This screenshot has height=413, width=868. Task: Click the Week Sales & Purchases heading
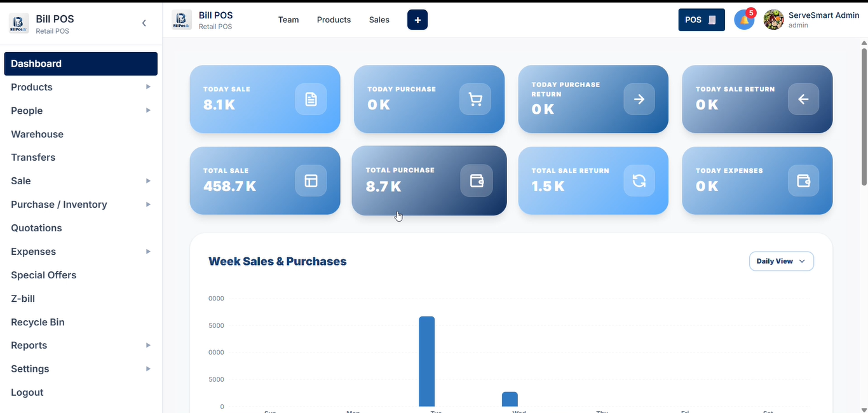(278, 261)
